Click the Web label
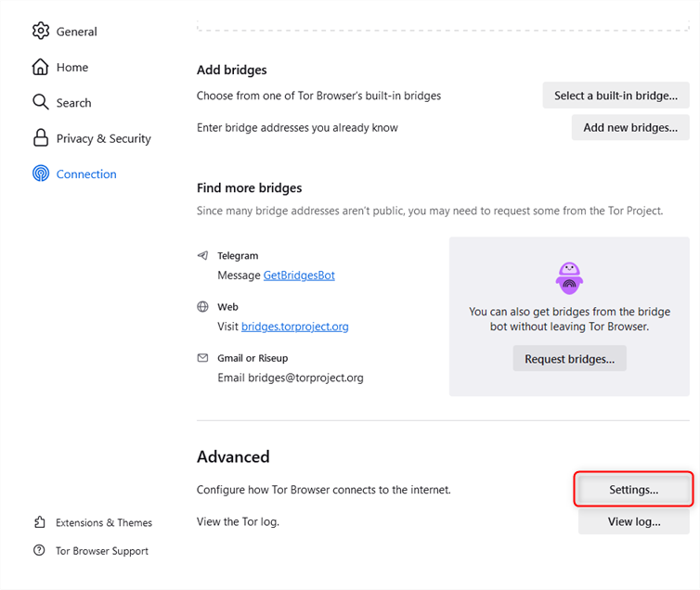This screenshot has width=700, height=590. (227, 307)
